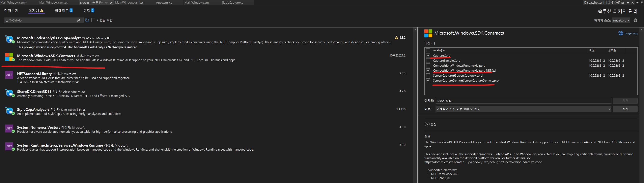The height and width of the screenshot is (183, 644).
Task: Click the search magnifier icon
Action: 78,20
